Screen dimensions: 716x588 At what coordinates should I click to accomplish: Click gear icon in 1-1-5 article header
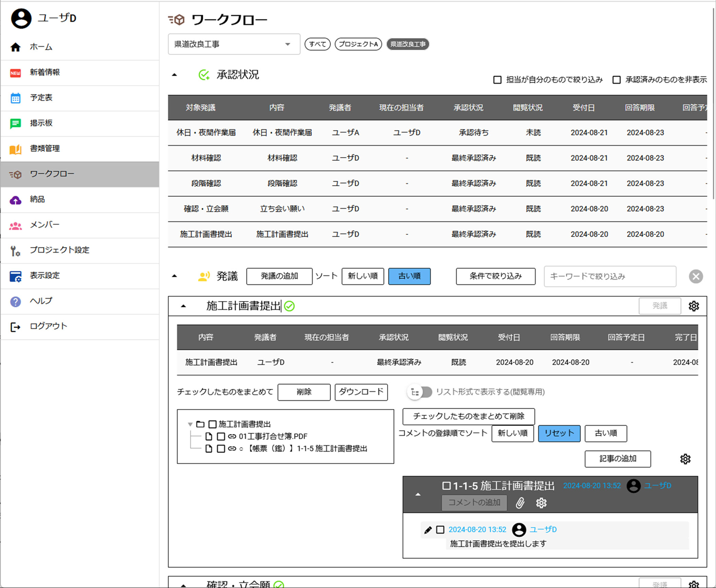[x=541, y=503]
